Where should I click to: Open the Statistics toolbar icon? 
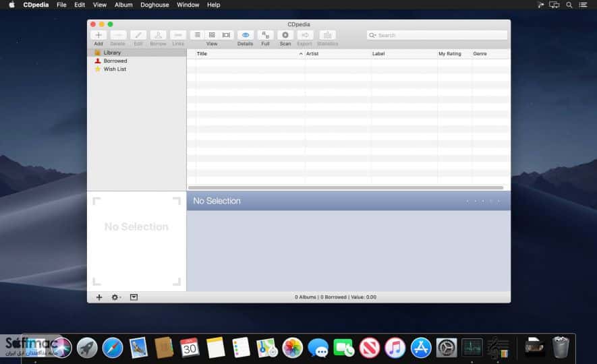click(x=327, y=35)
